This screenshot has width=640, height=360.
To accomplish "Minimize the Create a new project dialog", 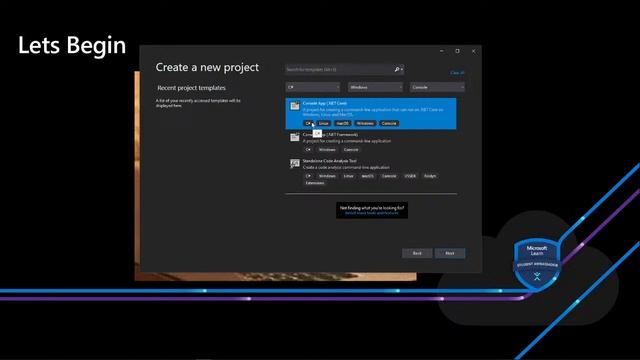I will tap(442, 51).
